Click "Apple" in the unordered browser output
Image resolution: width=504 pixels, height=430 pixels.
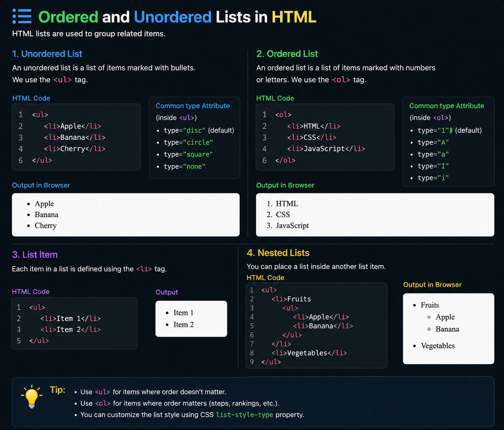pyautogui.click(x=45, y=204)
